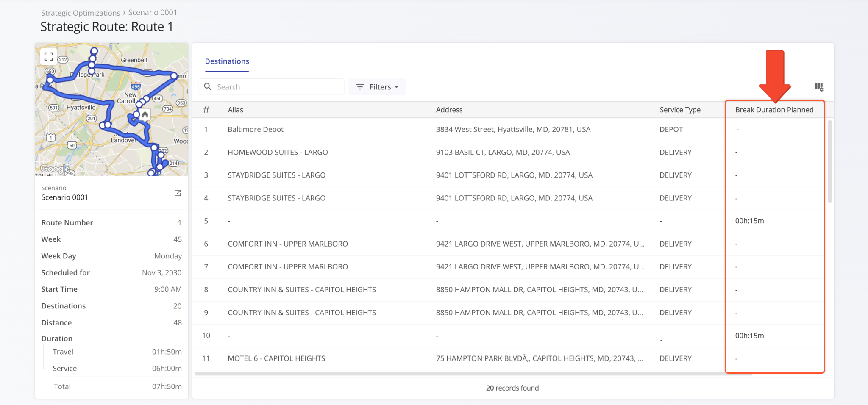Expand the route map to fullscreen

tap(49, 56)
